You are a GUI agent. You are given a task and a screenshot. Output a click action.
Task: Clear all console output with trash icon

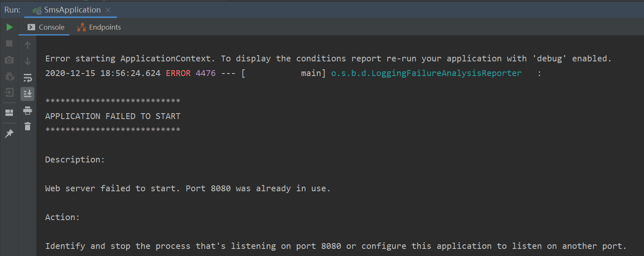[x=27, y=126]
